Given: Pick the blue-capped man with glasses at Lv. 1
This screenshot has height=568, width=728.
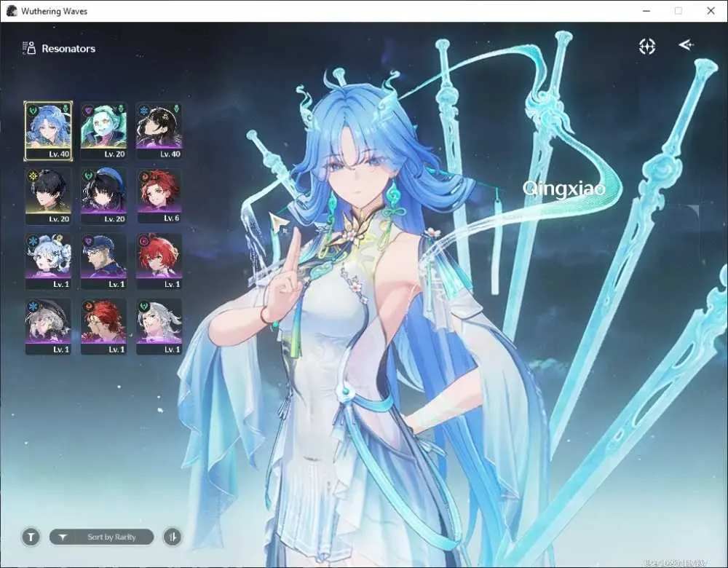Looking at the screenshot, I should (x=103, y=261).
